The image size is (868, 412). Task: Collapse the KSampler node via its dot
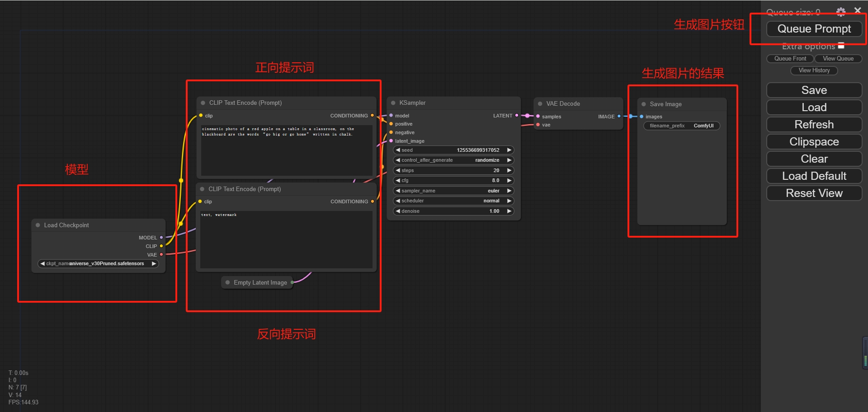coord(393,103)
